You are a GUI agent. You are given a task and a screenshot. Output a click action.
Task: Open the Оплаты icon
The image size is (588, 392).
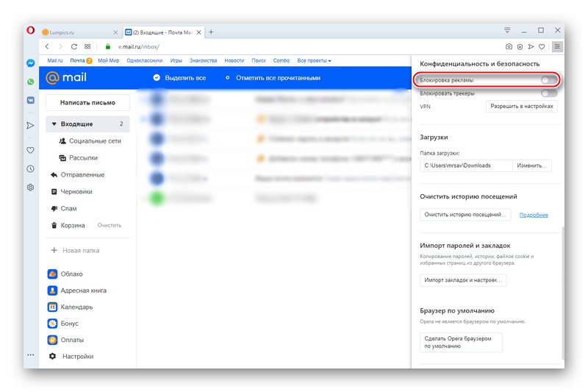pos(52,340)
